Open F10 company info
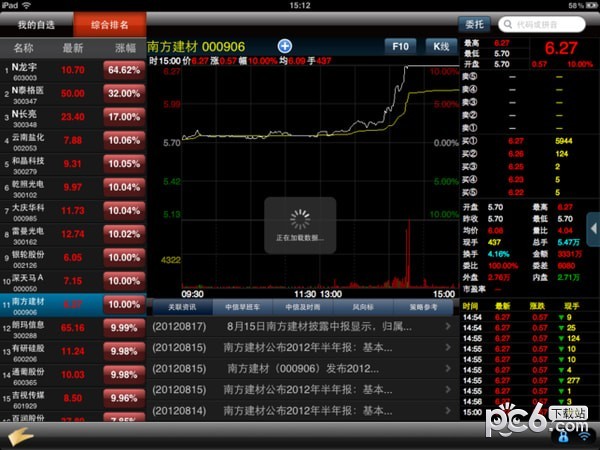600x450 pixels. point(401,47)
